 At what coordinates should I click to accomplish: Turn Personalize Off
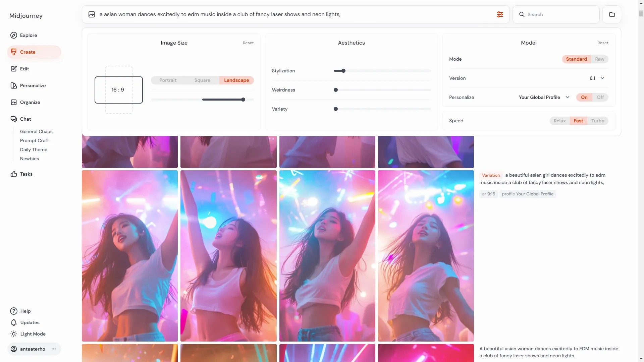pyautogui.click(x=600, y=97)
